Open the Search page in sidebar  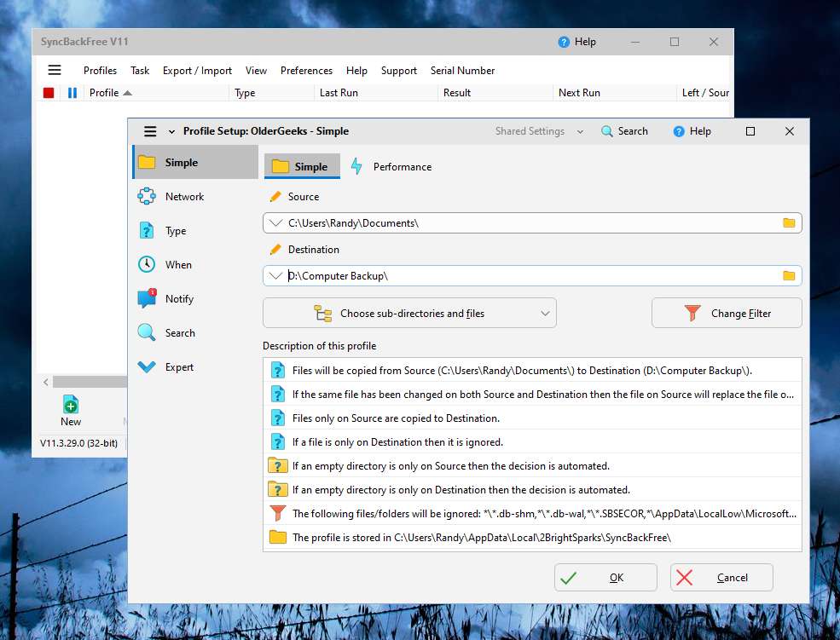(x=195, y=333)
